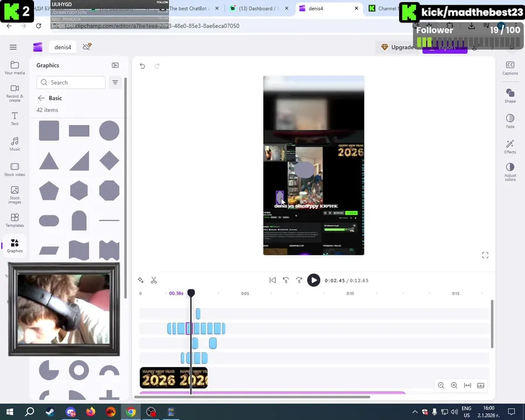This screenshot has width=525, height=420.
Task: Click the split scissors tool
Action: [153, 281]
